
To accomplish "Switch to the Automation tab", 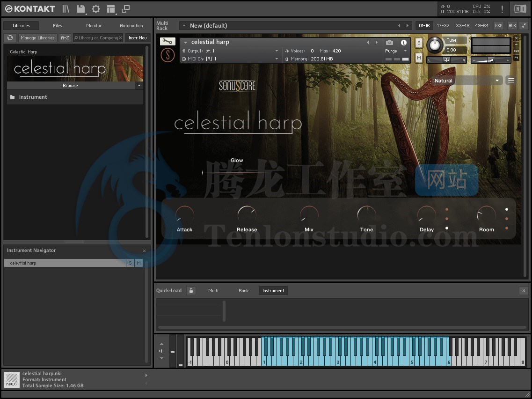I will 131,25.
